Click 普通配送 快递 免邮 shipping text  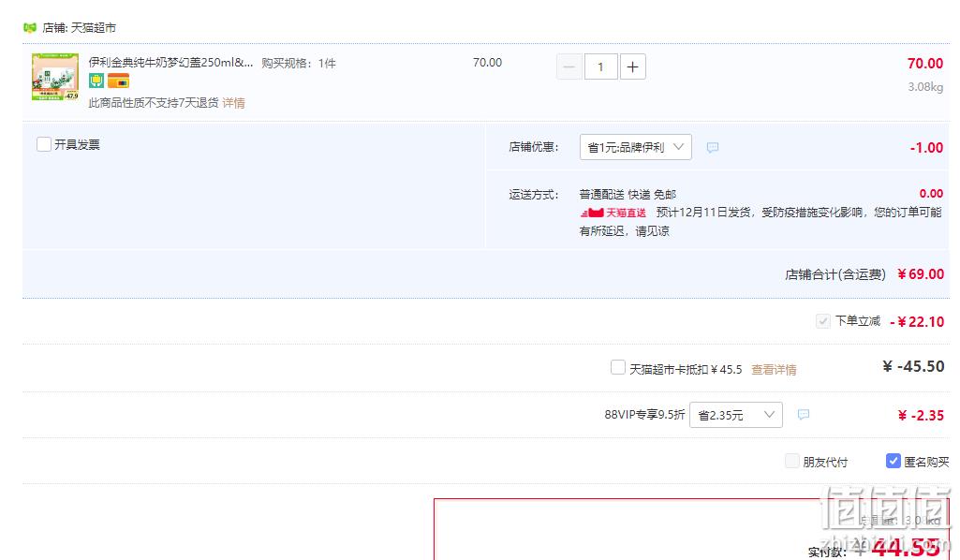628,195
